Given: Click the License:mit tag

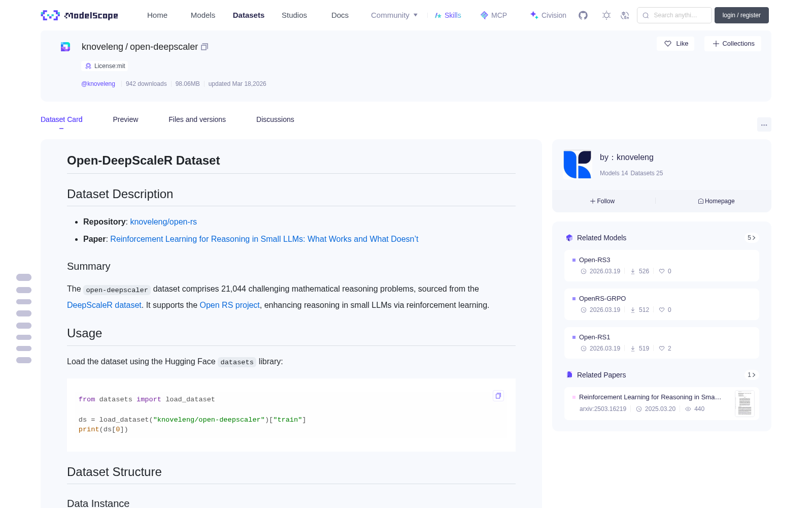Looking at the screenshot, I should pos(105,66).
